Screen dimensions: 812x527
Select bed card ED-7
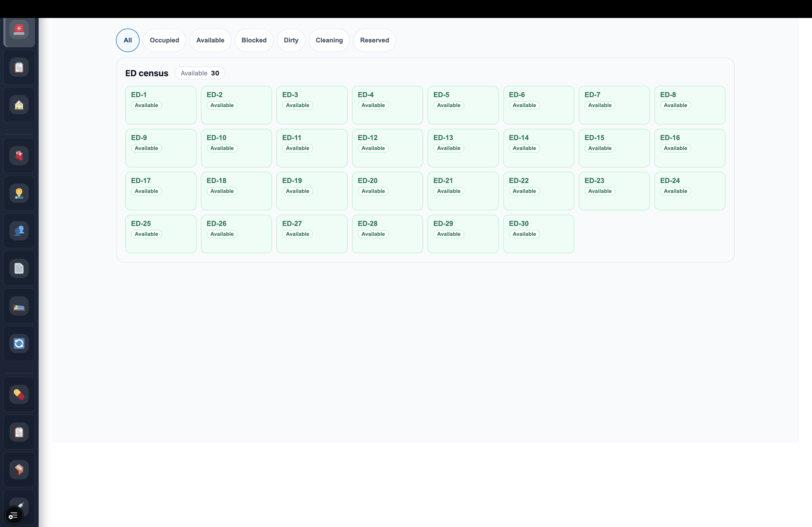pos(614,105)
